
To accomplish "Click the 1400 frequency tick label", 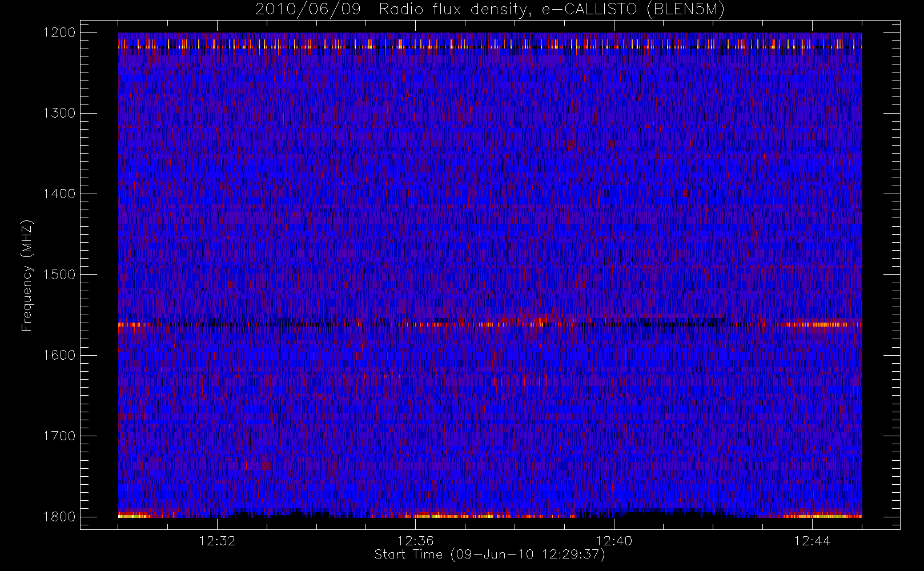I will (x=59, y=194).
